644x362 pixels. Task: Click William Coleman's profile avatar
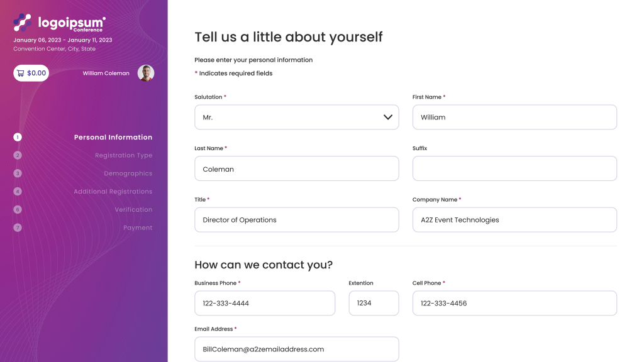[146, 73]
